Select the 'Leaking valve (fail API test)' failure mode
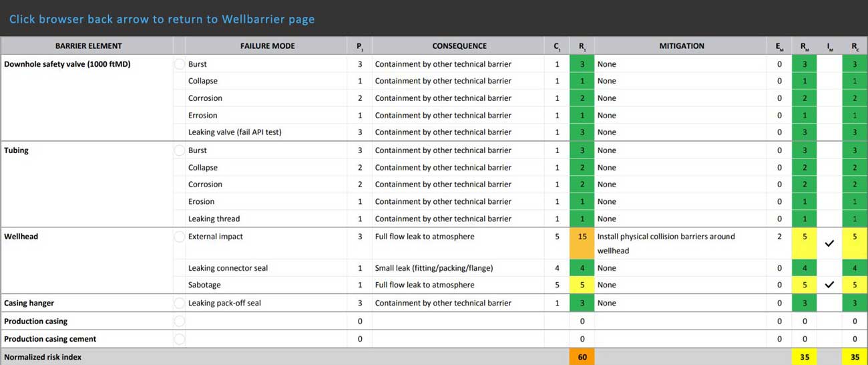The image size is (868, 365). click(x=235, y=132)
